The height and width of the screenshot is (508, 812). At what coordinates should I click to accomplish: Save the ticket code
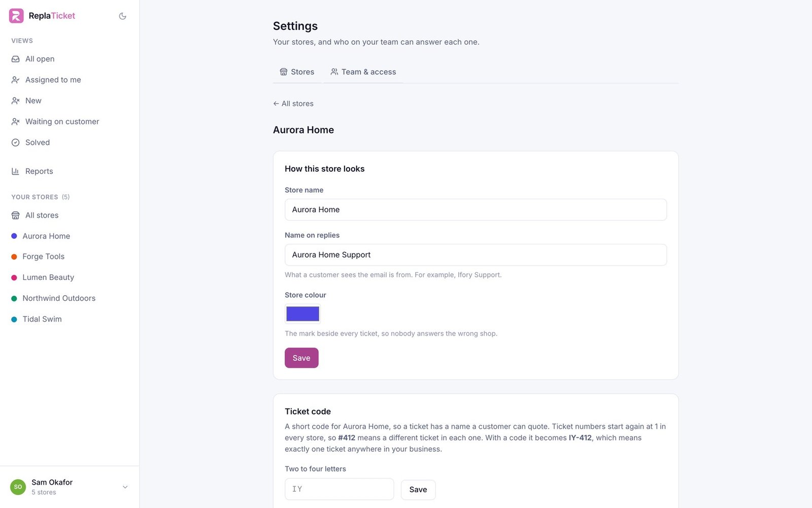(x=418, y=490)
